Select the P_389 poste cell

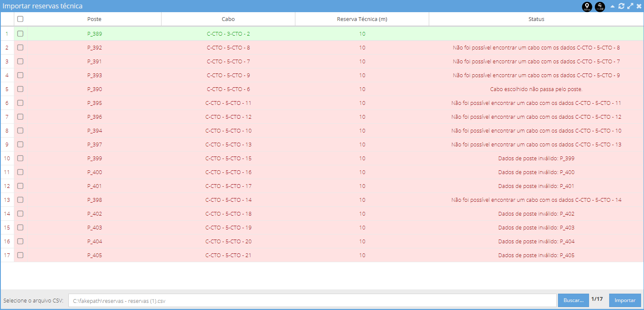pos(94,34)
